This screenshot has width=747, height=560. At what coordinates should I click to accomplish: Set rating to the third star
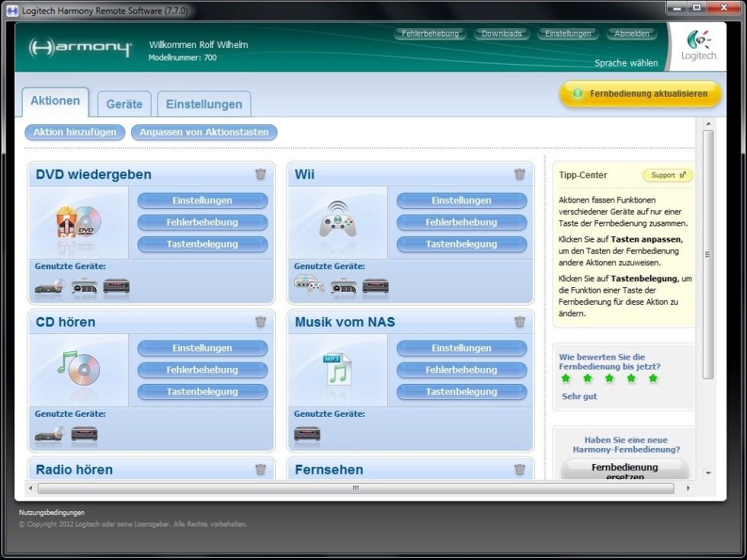coord(609,379)
